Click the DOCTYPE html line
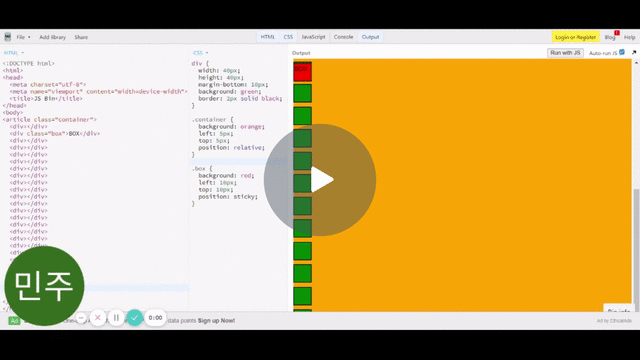The width and height of the screenshot is (640, 360). (x=29, y=64)
